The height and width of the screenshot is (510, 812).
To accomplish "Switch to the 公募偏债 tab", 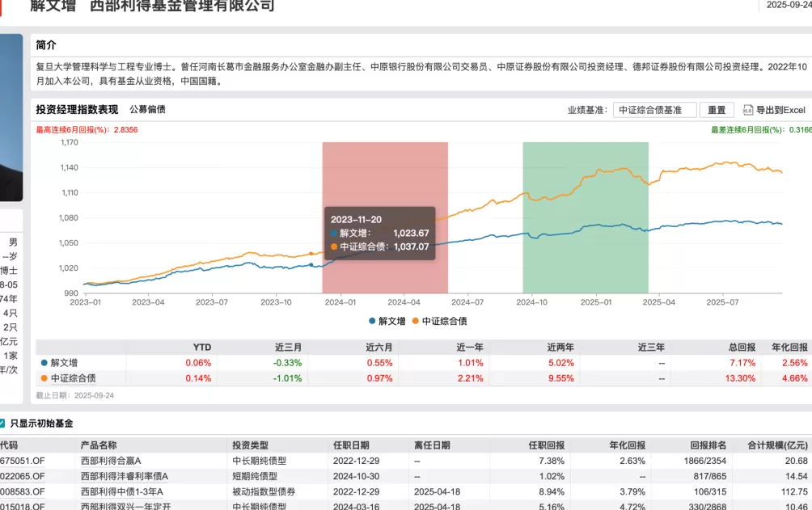I will click(146, 108).
